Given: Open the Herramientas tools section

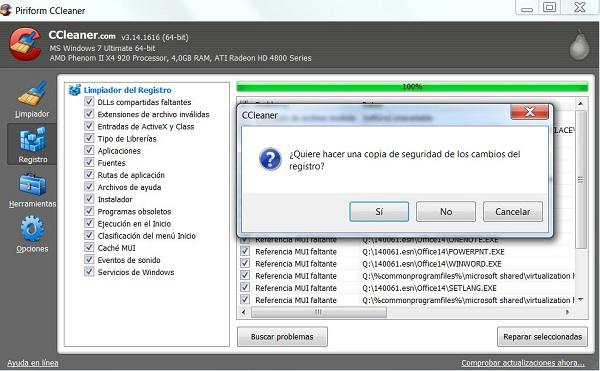Looking at the screenshot, I should coord(32,190).
